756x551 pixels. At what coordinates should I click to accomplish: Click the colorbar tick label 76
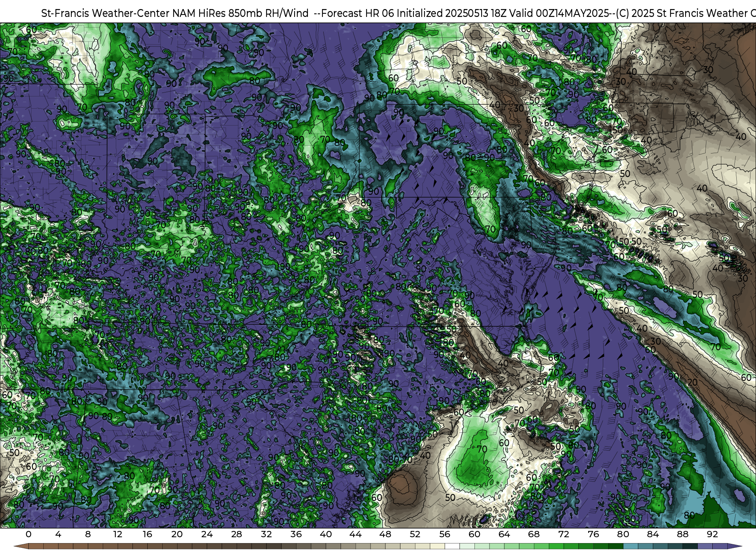593,534
